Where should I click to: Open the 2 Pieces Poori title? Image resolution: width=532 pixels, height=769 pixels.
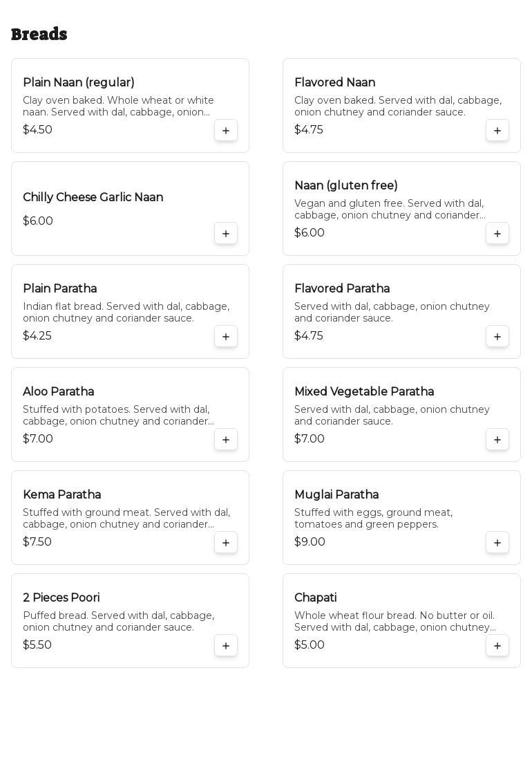pyautogui.click(x=61, y=597)
